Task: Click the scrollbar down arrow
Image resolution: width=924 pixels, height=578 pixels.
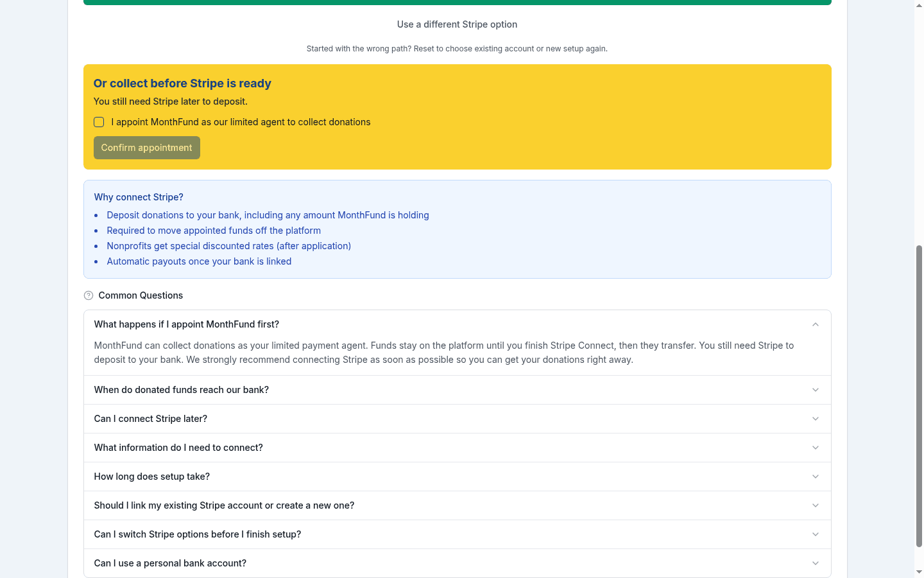Action: pyautogui.click(x=919, y=572)
